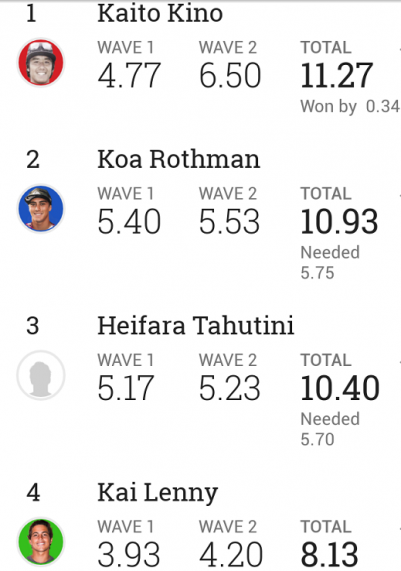
Task: Tap the Won by 0.34 text
Action: tap(350, 107)
